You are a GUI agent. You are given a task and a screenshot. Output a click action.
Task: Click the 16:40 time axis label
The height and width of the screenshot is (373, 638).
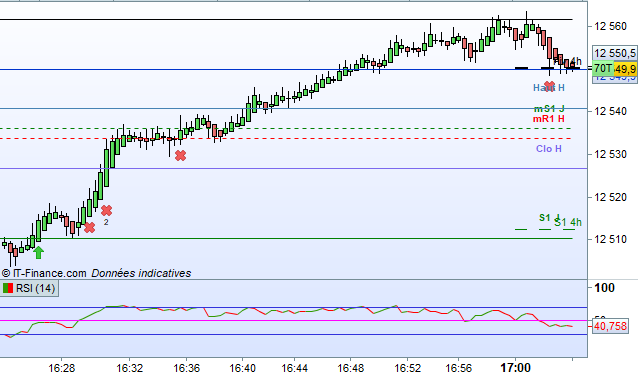243,368
